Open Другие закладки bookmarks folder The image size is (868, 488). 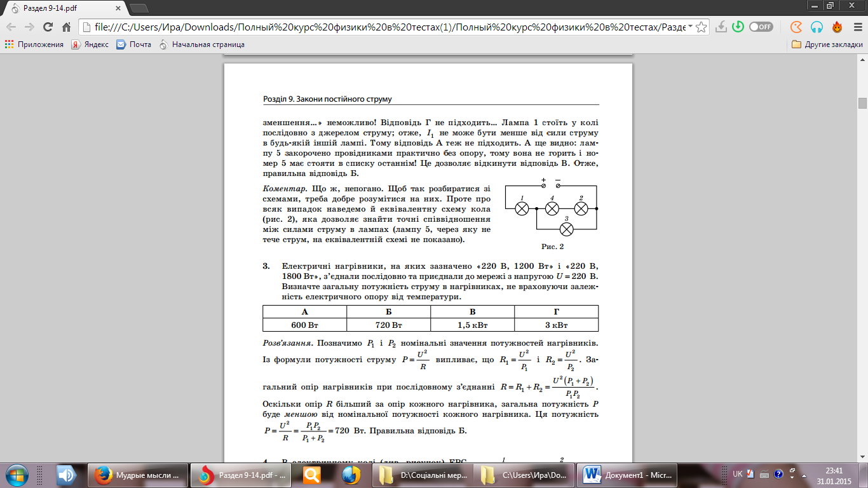827,44
